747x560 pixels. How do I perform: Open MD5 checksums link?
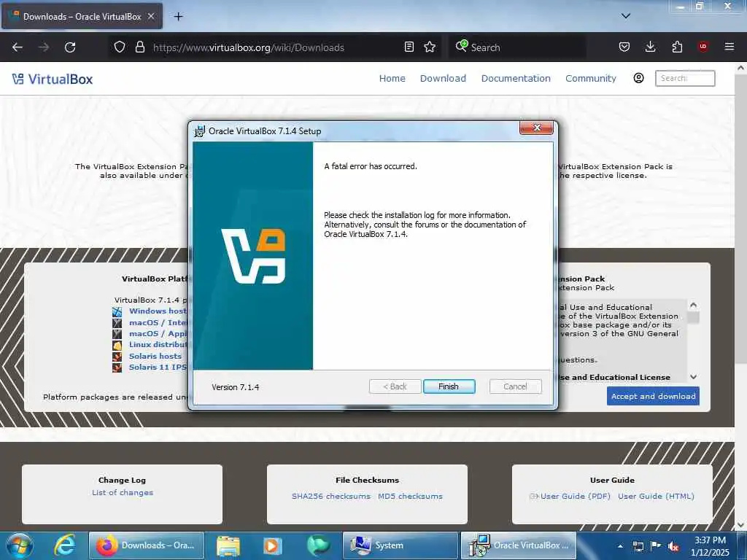(x=410, y=496)
